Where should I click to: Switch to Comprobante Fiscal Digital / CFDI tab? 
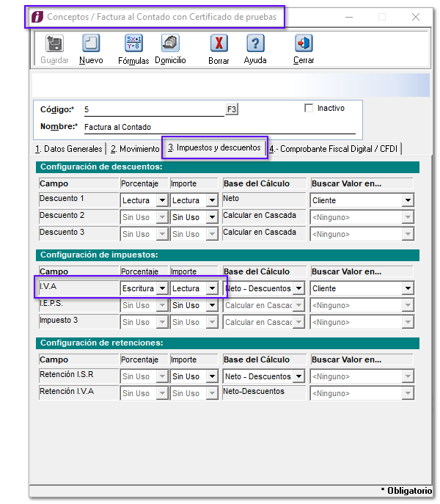(333, 149)
